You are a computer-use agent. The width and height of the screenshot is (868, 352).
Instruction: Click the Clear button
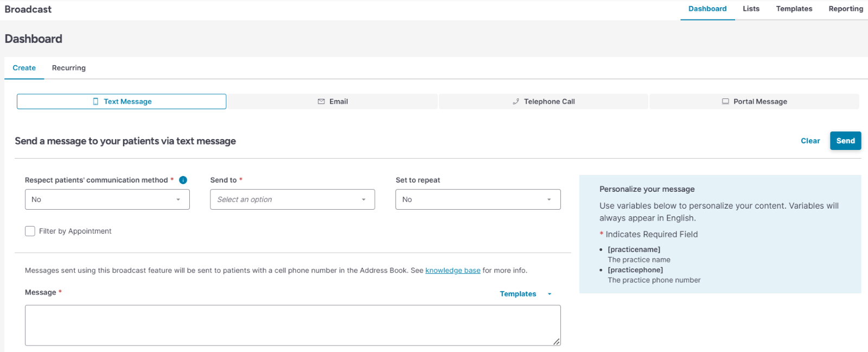click(x=810, y=141)
